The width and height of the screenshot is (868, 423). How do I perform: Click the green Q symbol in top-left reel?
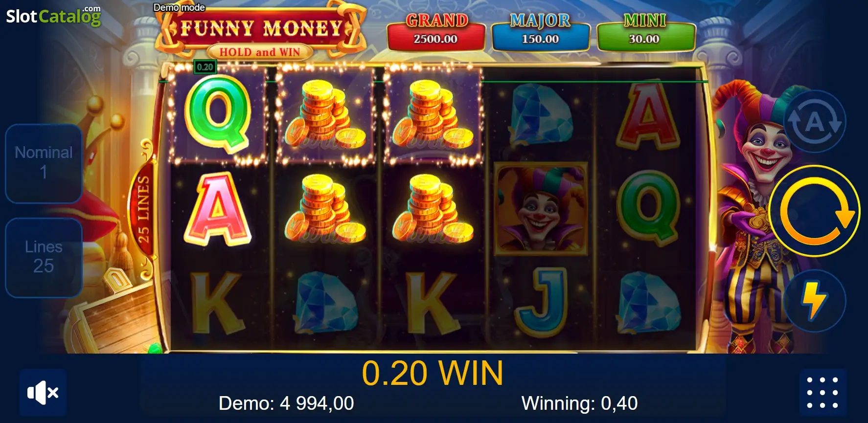pyautogui.click(x=218, y=115)
